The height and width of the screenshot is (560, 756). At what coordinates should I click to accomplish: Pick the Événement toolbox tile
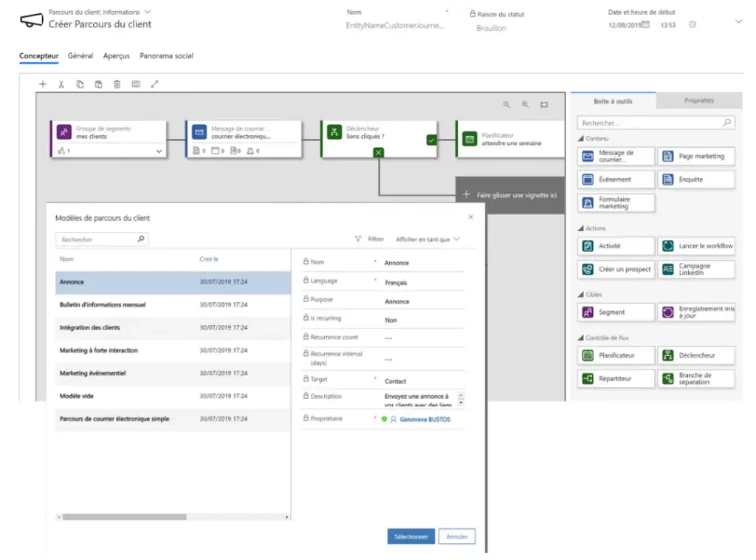pos(616,180)
